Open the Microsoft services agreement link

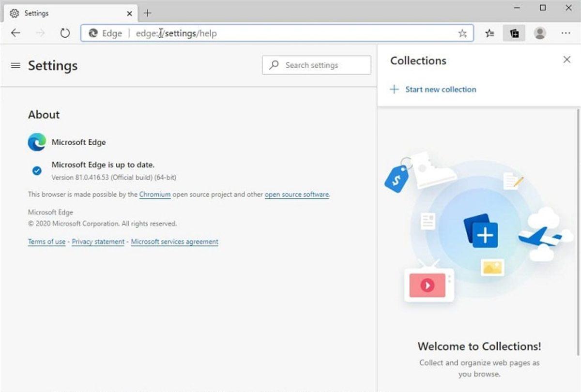[x=174, y=241]
